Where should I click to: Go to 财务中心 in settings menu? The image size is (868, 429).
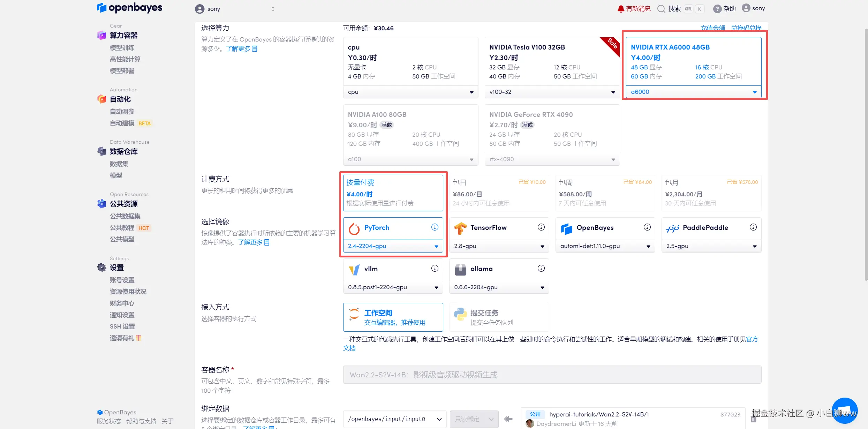click(x=122, y=303)
